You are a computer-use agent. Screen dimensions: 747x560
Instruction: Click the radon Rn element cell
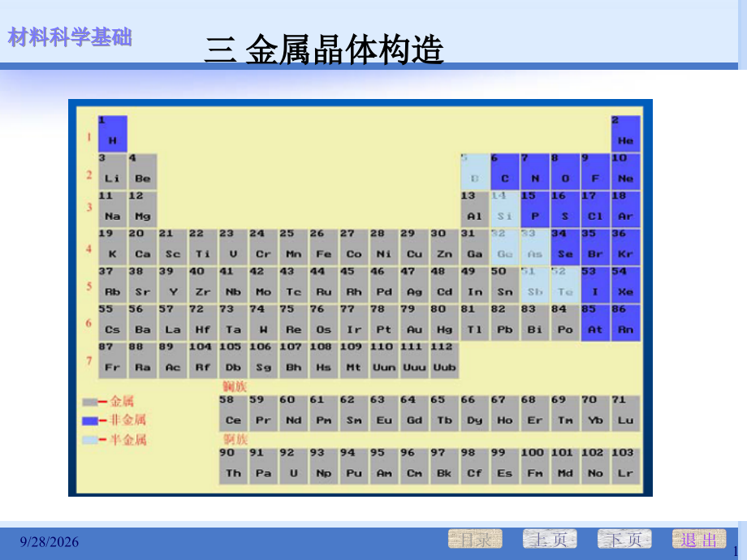tap(625, 322)
